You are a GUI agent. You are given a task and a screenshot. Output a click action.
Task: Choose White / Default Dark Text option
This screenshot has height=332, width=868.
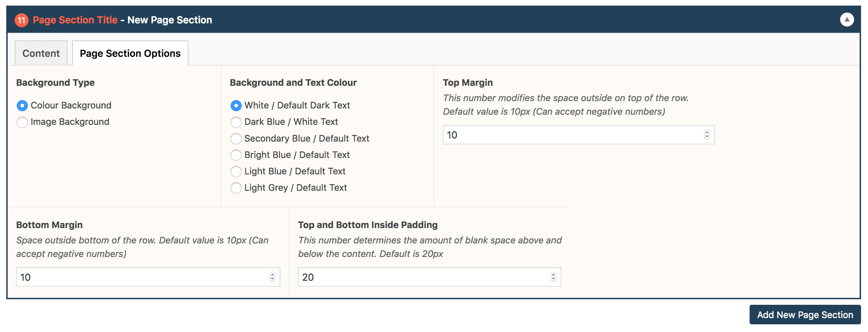click(x=236, y=105)
